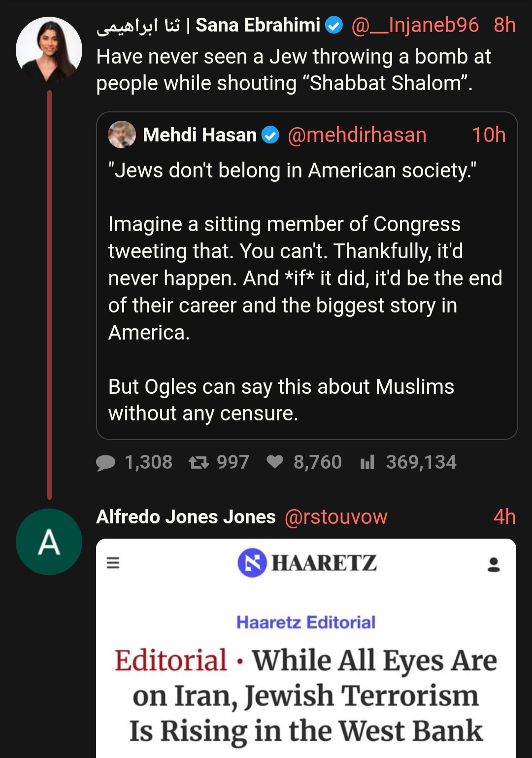This screenshot has height=758, width=532.
Task: Open the 8h timestamp on Sana's tweet
Action: [x=504, y=25]
